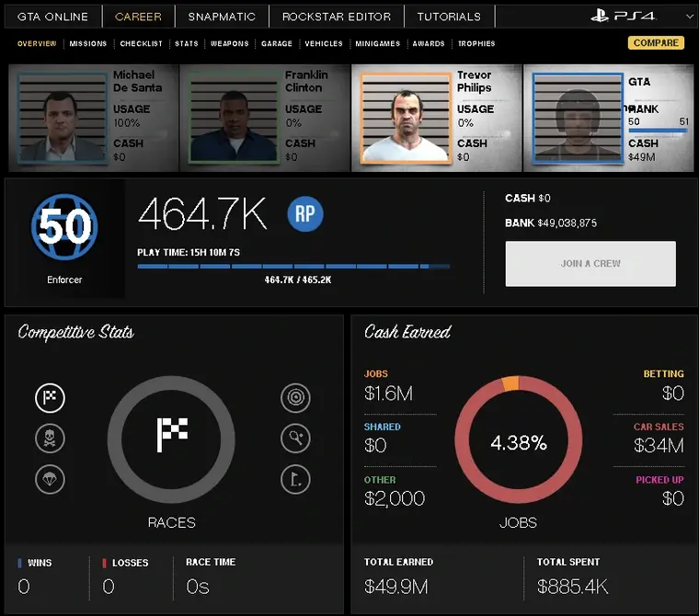Image resolution: width=699 pixels, height=616 pixels.
Task: Click the Betting $0 value
Action: pyautogui.click(x=672, y=394)
